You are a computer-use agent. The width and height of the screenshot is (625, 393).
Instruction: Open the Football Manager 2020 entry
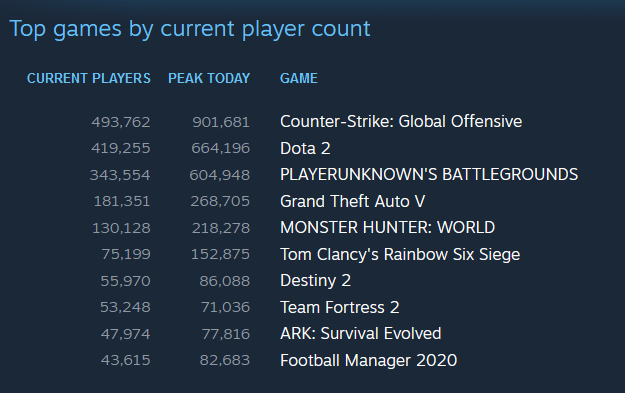[369, 360]
